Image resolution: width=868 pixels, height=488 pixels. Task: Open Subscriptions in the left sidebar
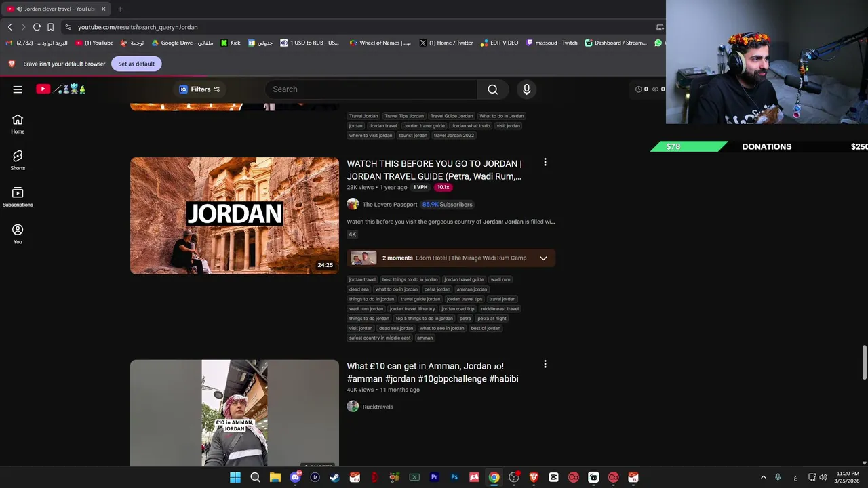tap(18, 197)
